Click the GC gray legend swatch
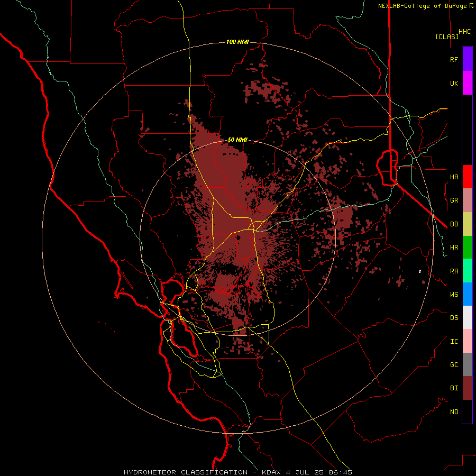The width and height of the screenshot is (476, 476). point(467,364)
